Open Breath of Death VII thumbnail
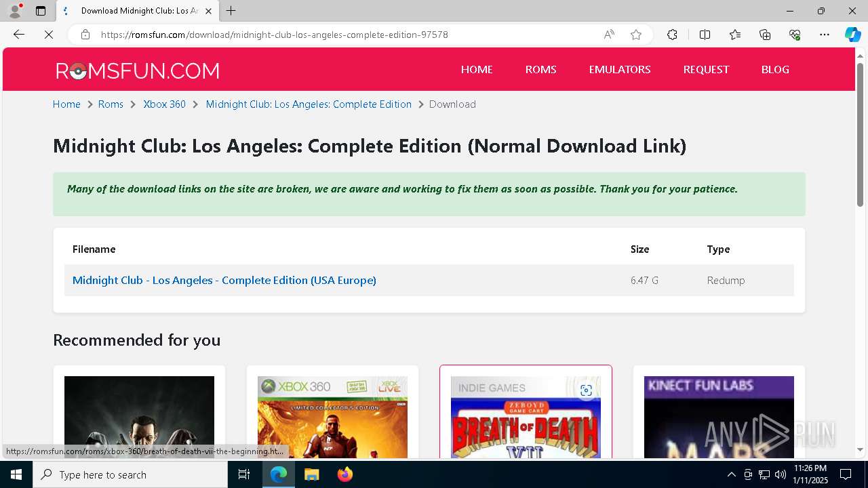The image size is (868, 488). (526, 417)
